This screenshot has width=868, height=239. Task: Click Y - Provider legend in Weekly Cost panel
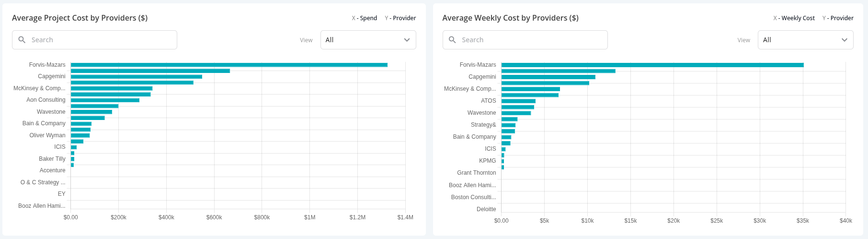pos(838,18)
